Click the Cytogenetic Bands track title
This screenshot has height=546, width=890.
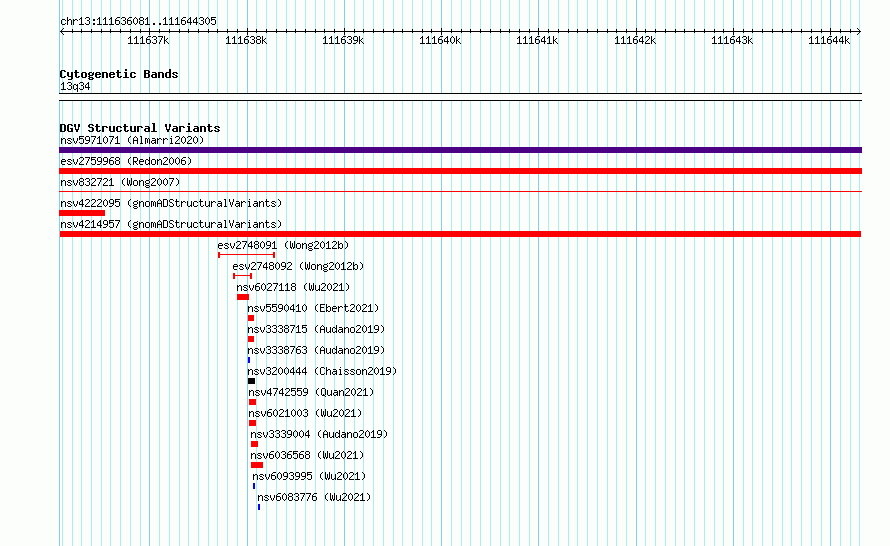point(119,74)
